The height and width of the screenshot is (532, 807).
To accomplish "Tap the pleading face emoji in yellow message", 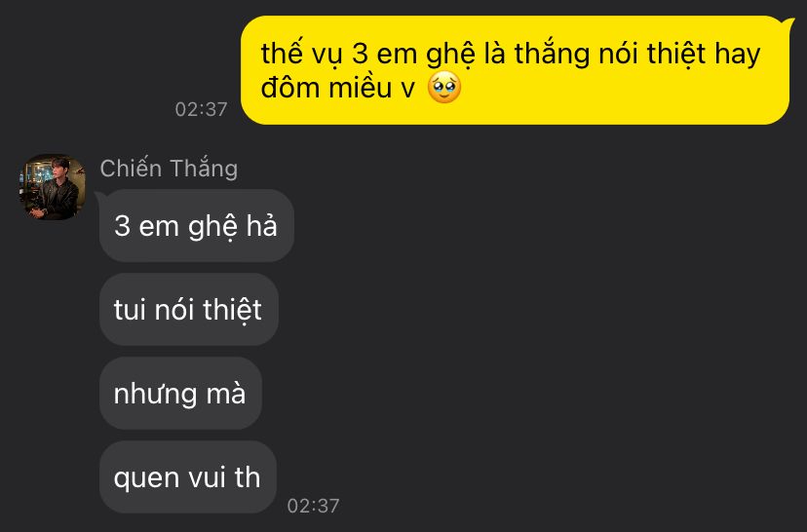I will click(x=444, y=88).
